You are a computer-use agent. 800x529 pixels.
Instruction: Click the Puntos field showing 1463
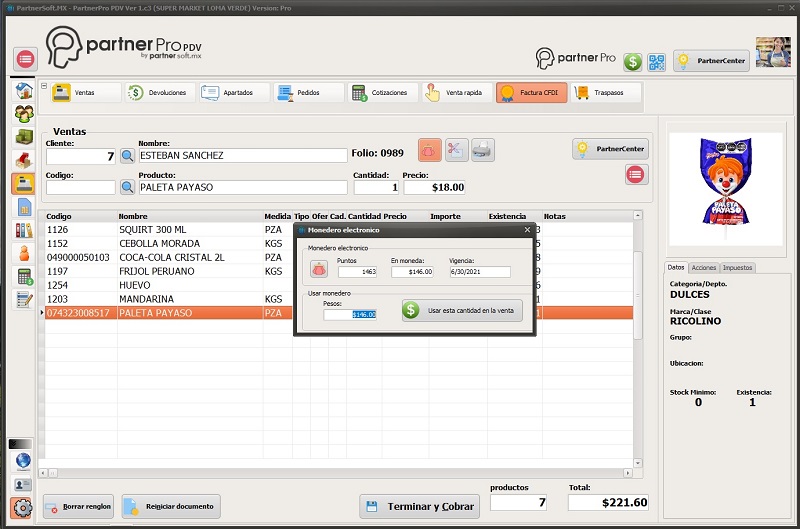coord(358,272)
